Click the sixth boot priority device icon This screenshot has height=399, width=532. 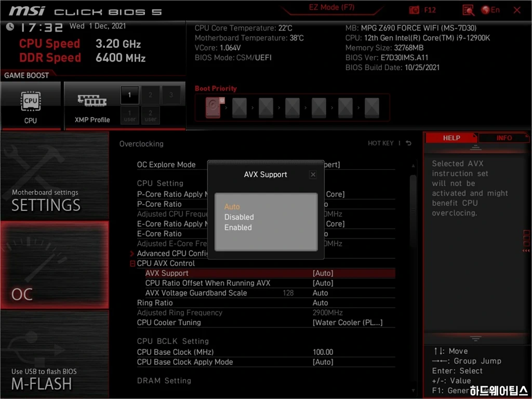pyautogui.click(x=345, y=108)
